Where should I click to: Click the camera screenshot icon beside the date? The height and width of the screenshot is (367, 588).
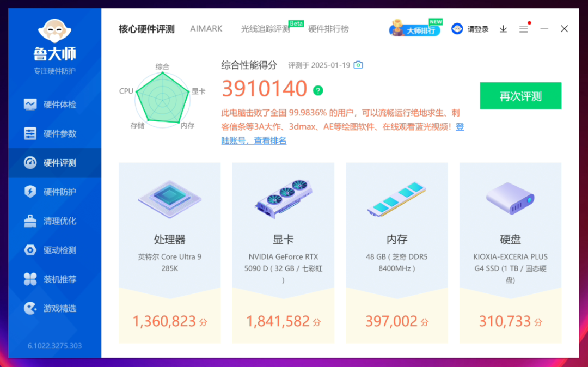coord(358,65)
